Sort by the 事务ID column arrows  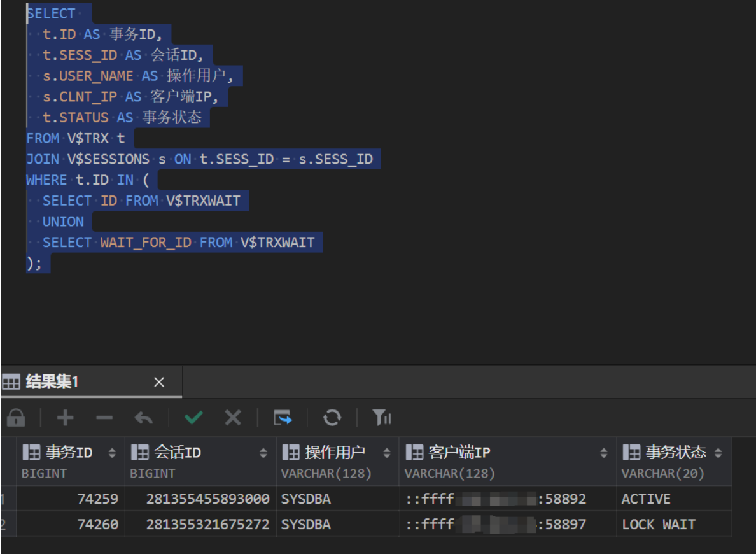(x=112, y=453)
